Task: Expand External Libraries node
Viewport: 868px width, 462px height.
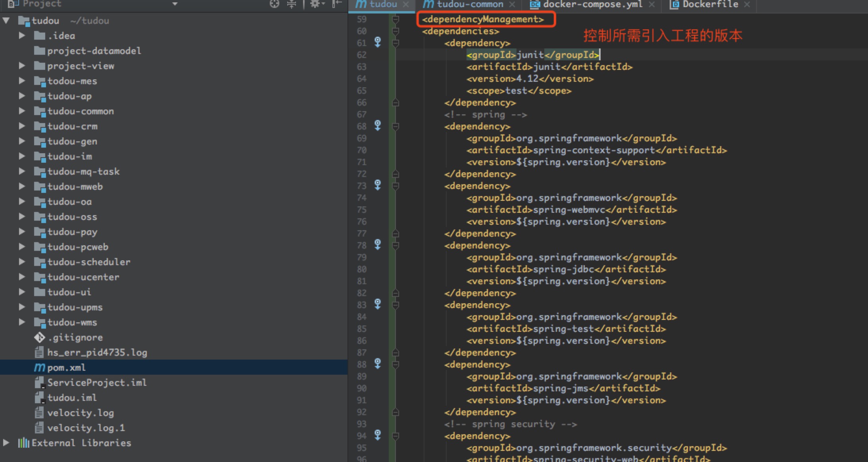Action: pos(6,443)
